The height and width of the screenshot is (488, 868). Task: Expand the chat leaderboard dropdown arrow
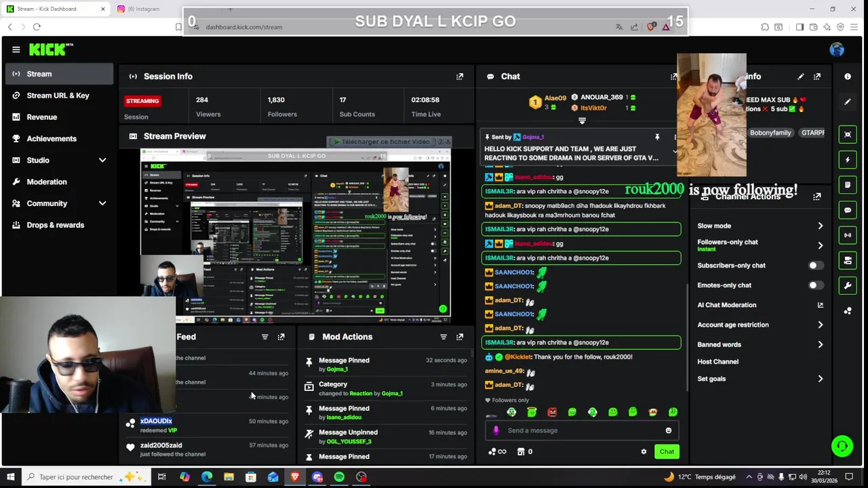click(x=582, y=121)
